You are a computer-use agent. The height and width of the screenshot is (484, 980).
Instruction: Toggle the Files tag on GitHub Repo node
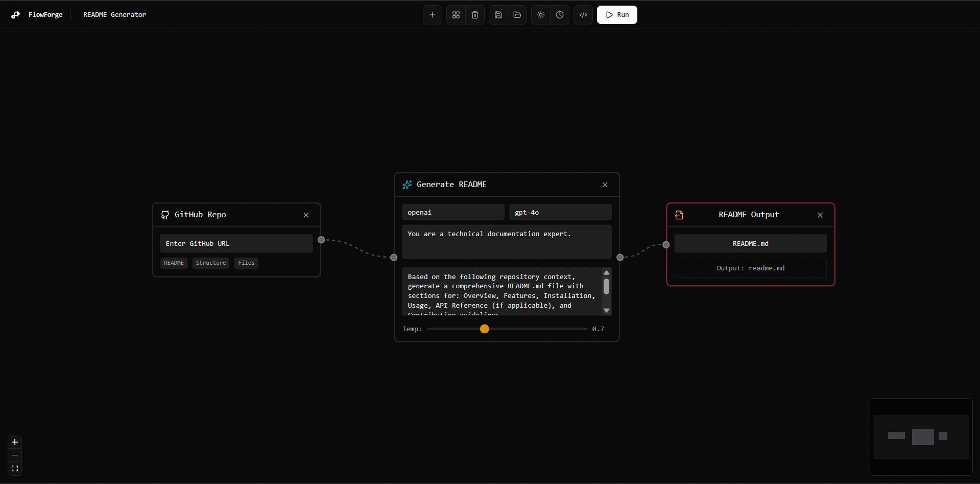click(246, 263)
